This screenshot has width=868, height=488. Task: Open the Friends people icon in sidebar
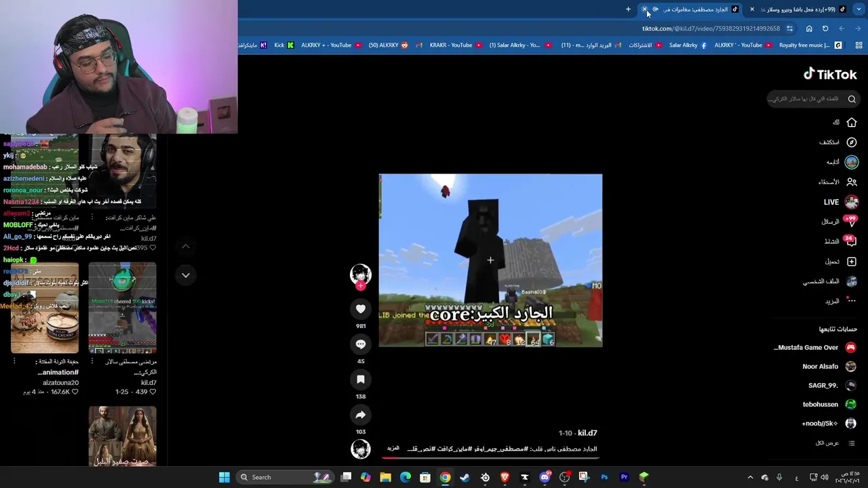pos(852,182)
